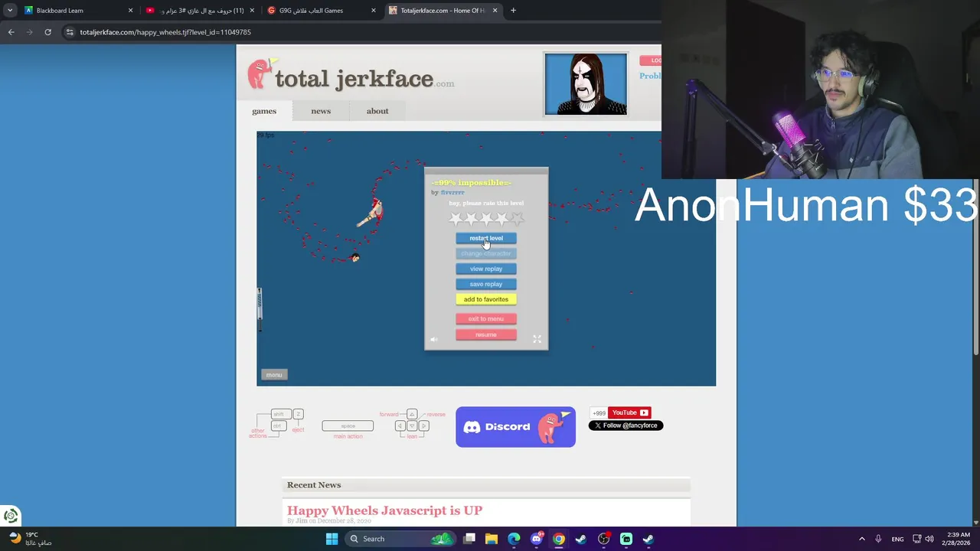Click the microphone tray icon
The height and width of the screenshot is (551, 980).
click(x=878, y=539)
